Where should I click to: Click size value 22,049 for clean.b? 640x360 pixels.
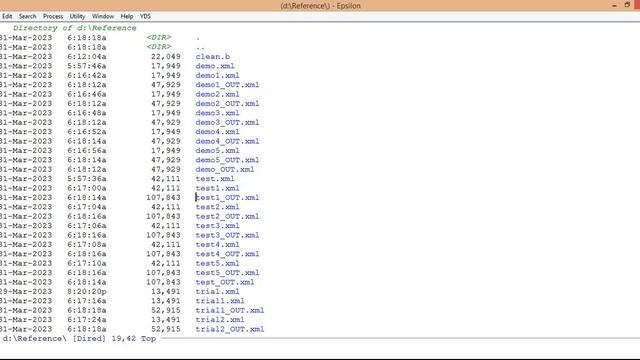pos(166,57)
